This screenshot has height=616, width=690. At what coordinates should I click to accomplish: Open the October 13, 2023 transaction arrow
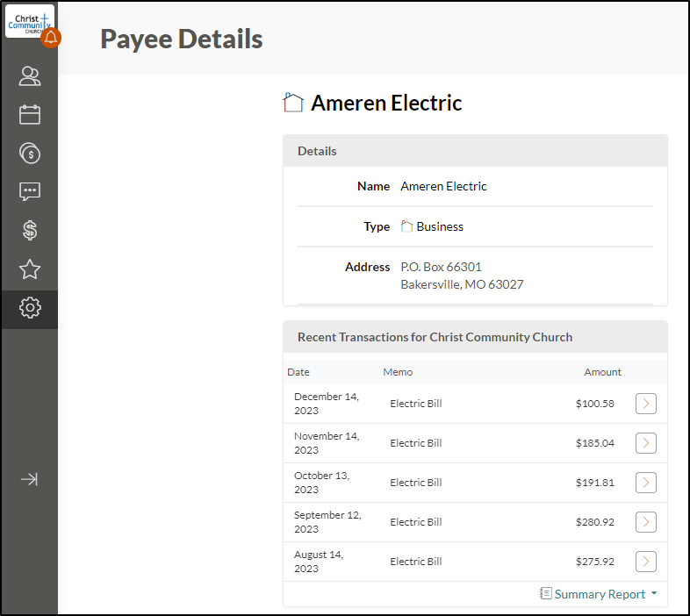[645, 483]
